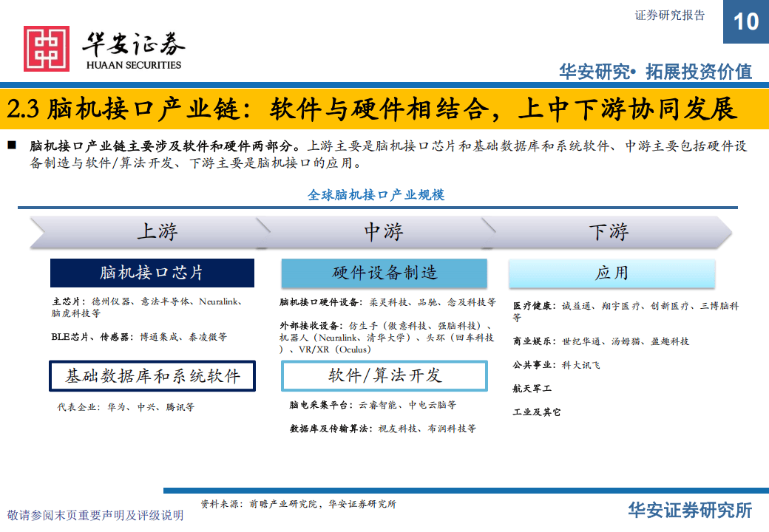Click the '中游' arrow segment

tap(376, 232)
